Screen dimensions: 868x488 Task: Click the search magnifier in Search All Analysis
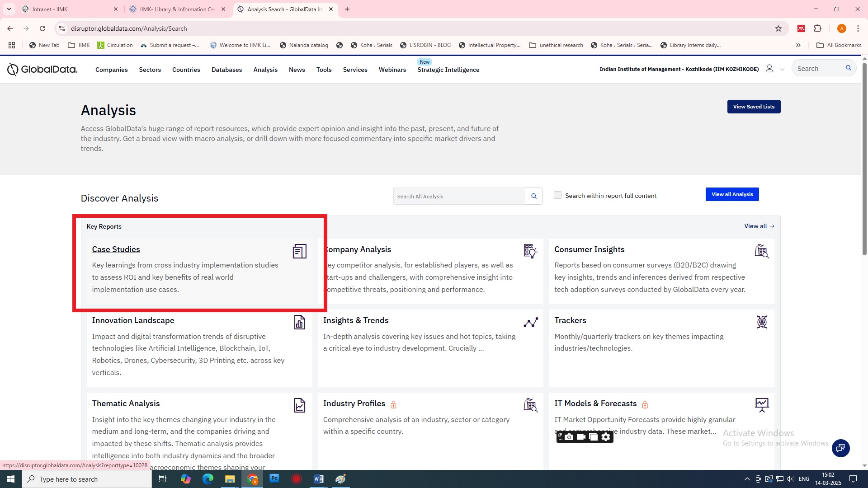point(533,196)
